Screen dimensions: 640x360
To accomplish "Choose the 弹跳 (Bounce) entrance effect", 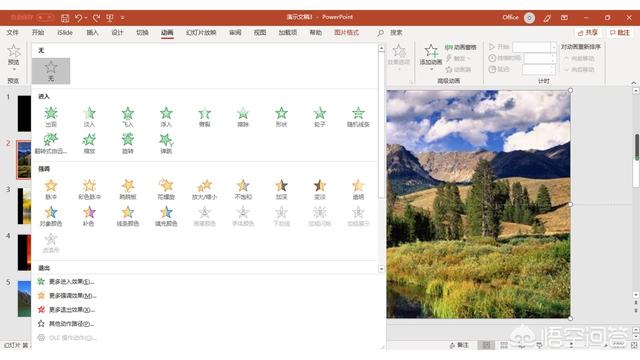I will pos(166,143).
